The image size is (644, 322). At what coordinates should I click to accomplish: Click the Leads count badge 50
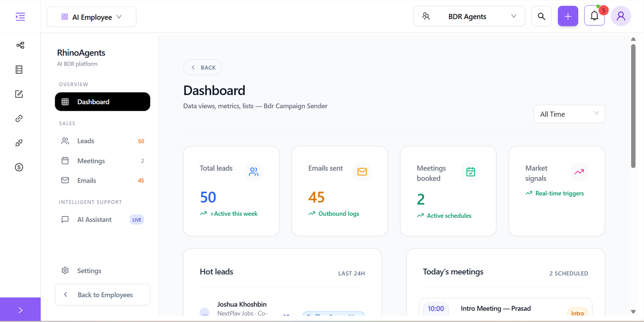pyautogui.click(x=141, y=141)
